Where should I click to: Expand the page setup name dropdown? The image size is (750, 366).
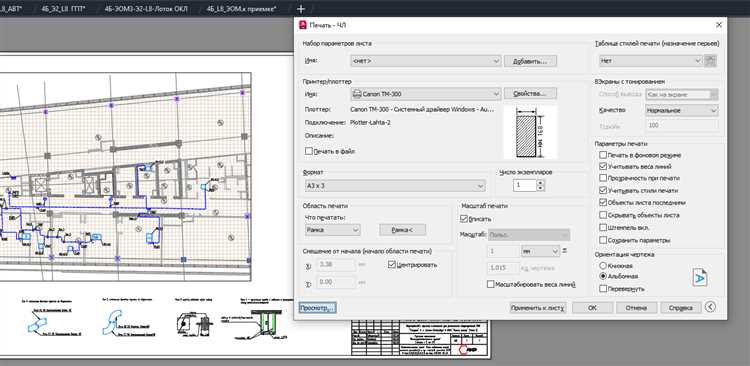(x=425, y=61)
